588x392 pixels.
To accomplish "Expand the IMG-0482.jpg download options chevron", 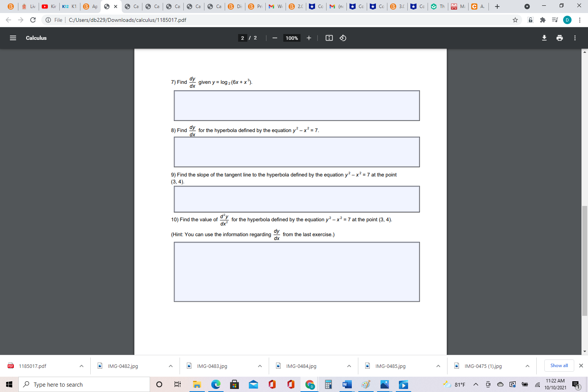I will [170, 366].
